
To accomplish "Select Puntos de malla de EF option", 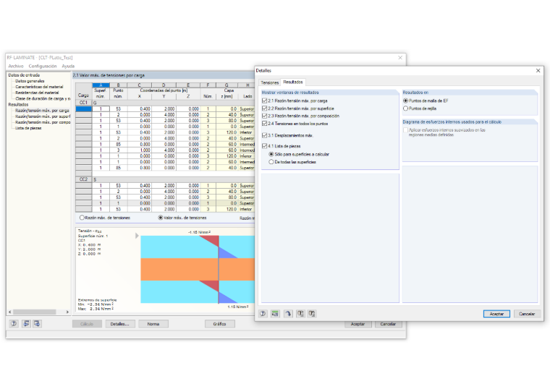I will 405,101.
